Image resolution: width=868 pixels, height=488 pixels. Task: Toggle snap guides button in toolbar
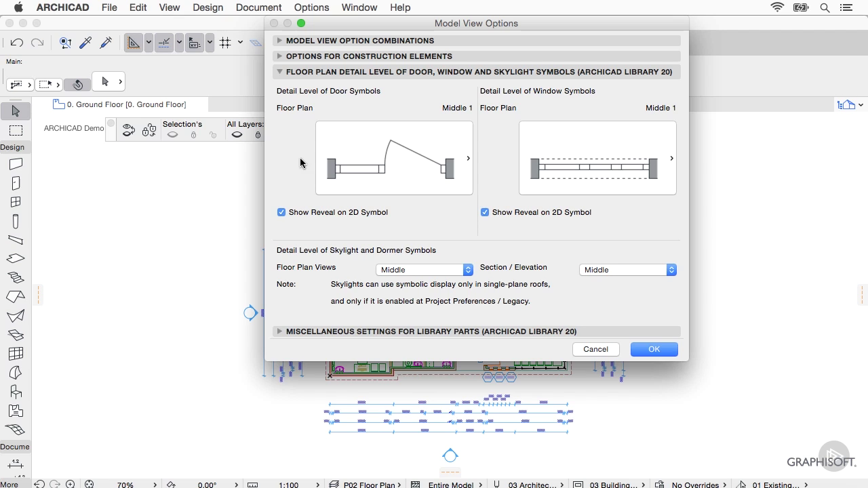(163, 43)
